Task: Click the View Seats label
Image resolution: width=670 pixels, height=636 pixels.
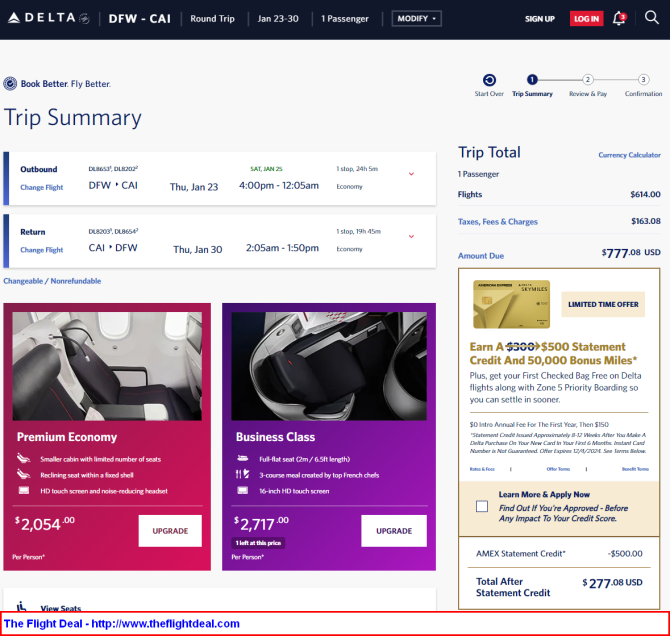Action: (61, 607)
